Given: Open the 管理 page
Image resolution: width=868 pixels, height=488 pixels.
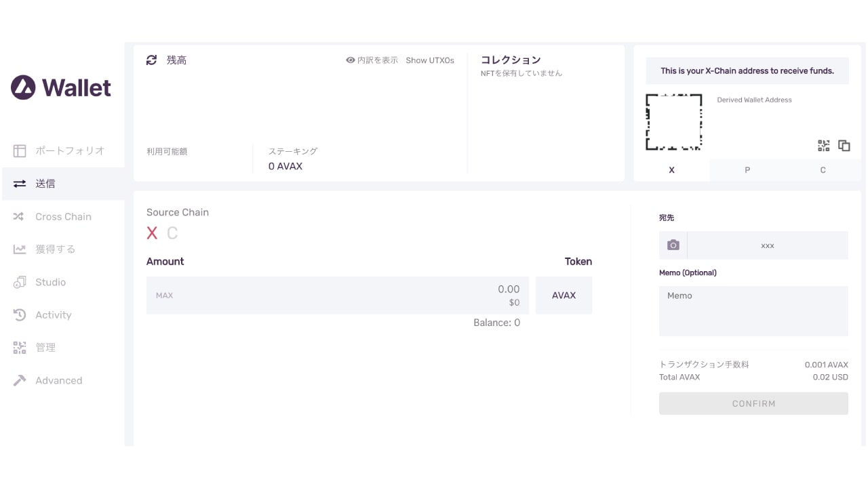Looking at the screenshot, I should click(x=63, y=348).
